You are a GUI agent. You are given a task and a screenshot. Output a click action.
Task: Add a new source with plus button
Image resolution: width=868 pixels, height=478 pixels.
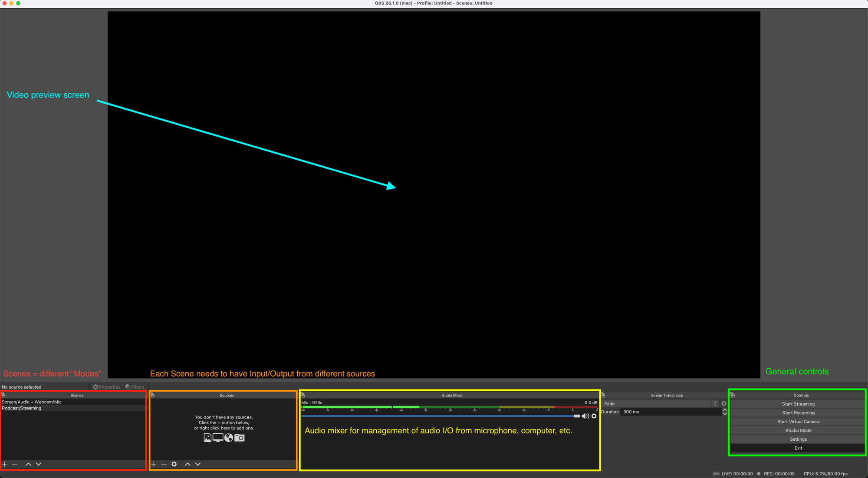(x=154, y=464)
